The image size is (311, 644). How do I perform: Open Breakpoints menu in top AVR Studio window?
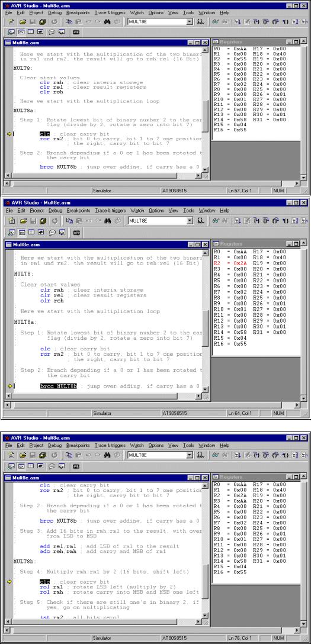78,13
